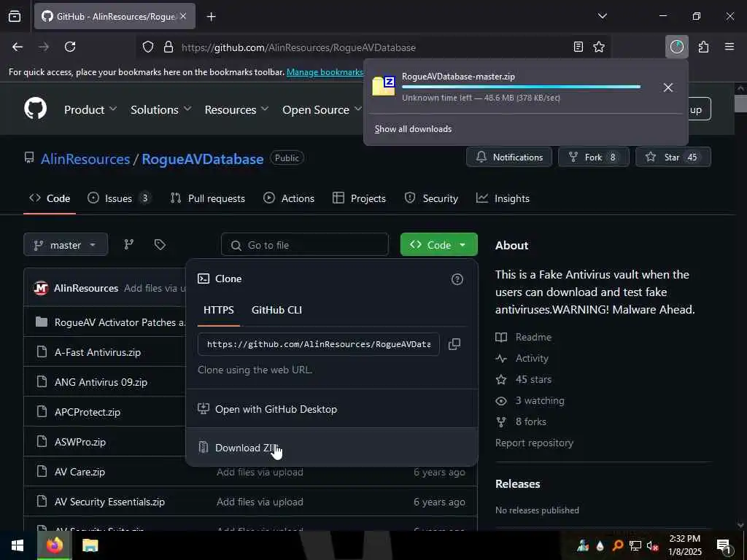Screen dimensions: 747x560
Task: Click the Go to file search field
Action: click(x=305, y=245)
